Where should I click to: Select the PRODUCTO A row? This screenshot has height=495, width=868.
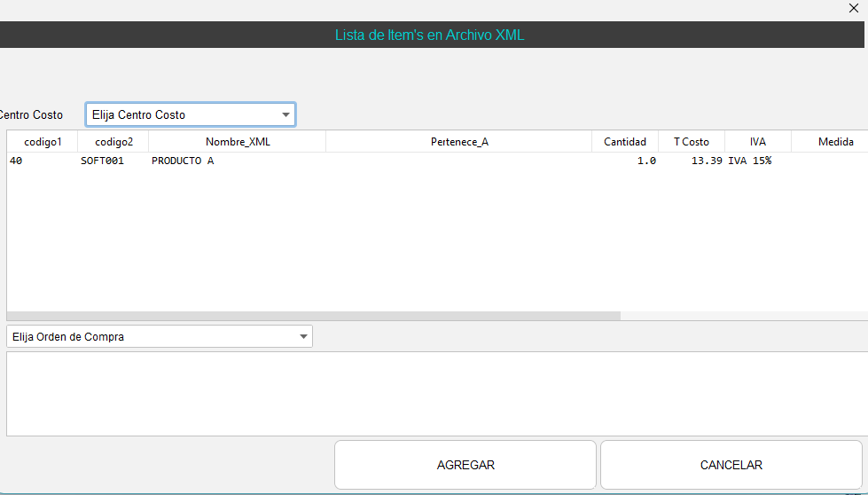click(x=183, y=161)
